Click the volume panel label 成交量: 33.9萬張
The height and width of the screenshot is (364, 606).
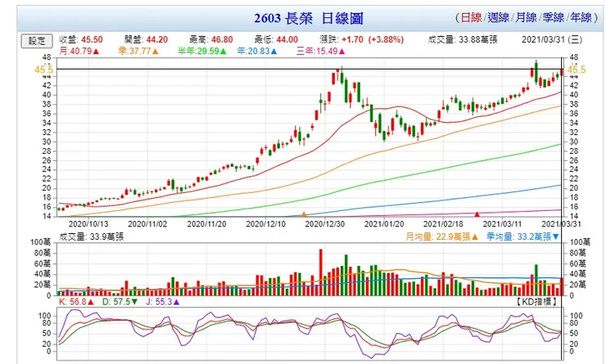(92, 237)
